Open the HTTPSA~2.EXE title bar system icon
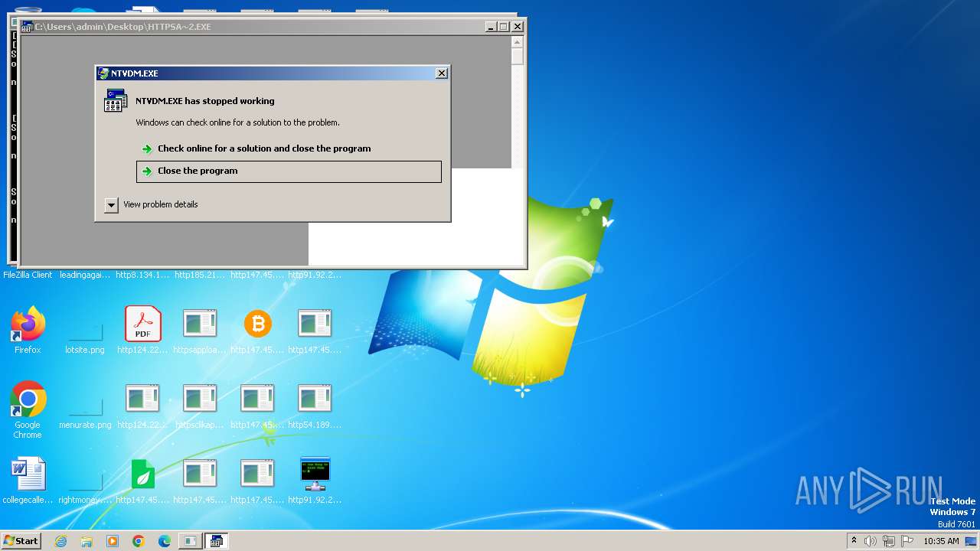The height and width of the screenshot is (551, 980). pyautogui.click(x=27, y=27)
